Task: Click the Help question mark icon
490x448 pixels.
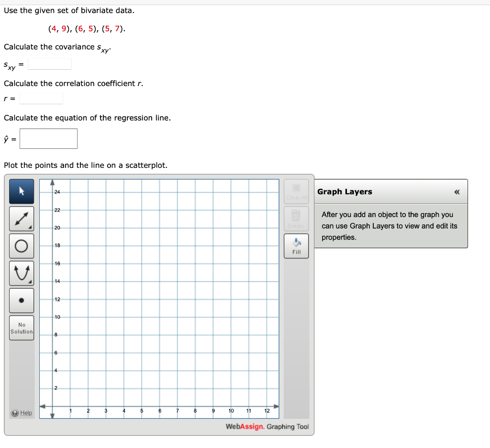Action: pos(15,413)
